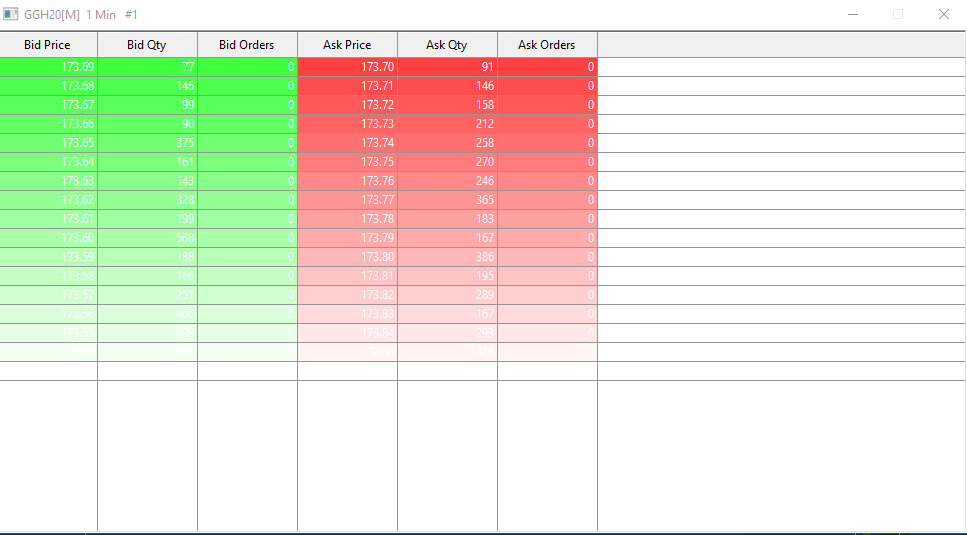967x535 pixels.
Task: Click bid quantity 328 at 173.62
Action: click(147, 200)
